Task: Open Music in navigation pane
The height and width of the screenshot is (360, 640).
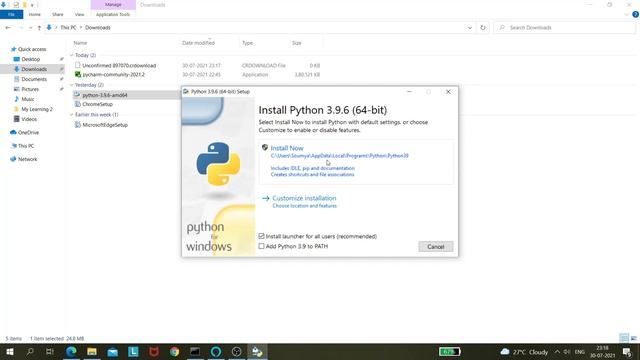Action: click(x=28, y=99)
